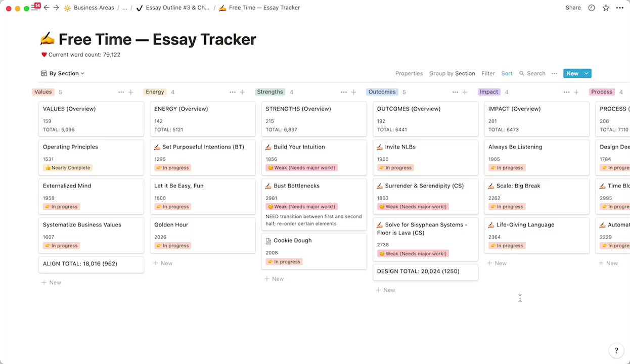Open the help question mark button
The width and height of the screenshot is (630, 364).
point(616,350)
